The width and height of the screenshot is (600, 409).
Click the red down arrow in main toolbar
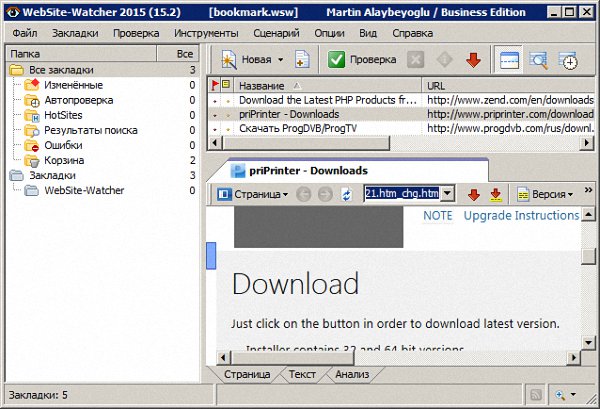click(x=473, y=60)
